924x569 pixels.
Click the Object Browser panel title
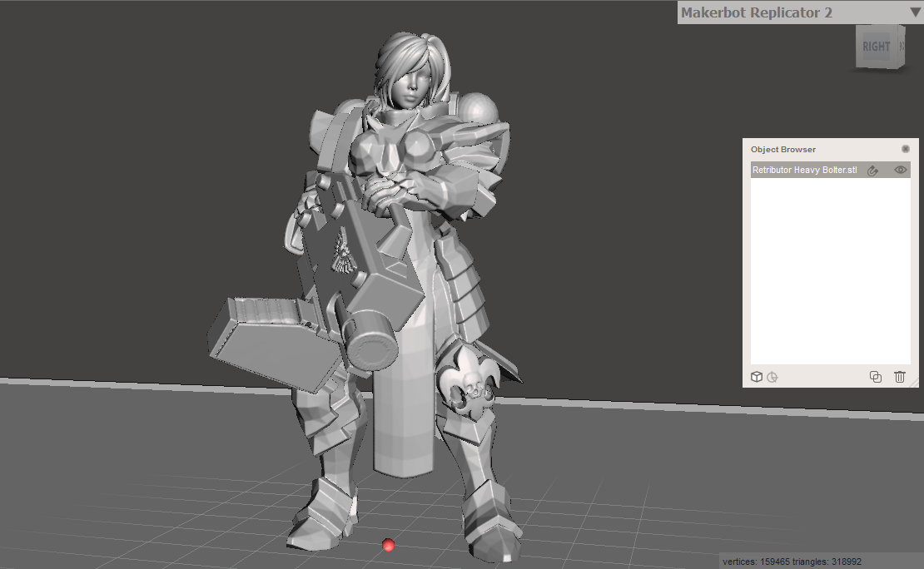pyautogui.click(x=783, y=150)
